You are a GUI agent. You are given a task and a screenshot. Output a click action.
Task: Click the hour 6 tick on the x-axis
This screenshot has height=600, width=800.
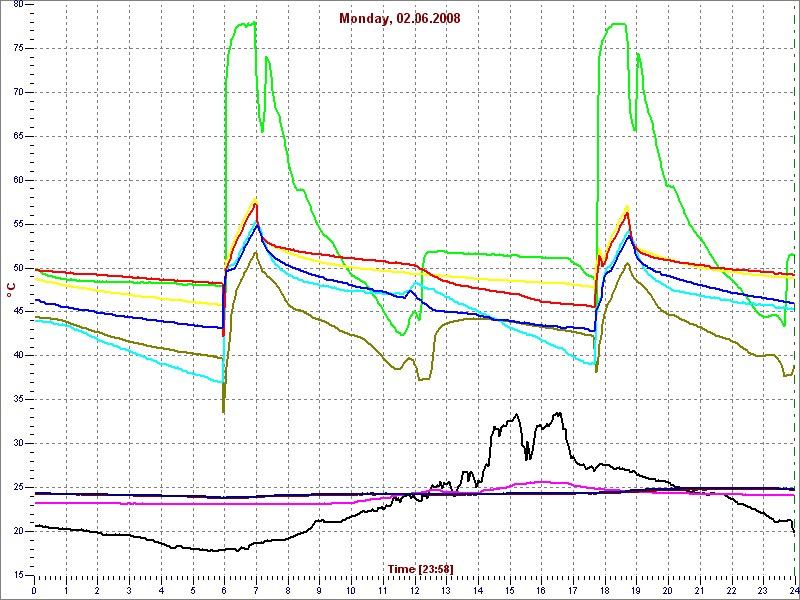pos(224,590)
